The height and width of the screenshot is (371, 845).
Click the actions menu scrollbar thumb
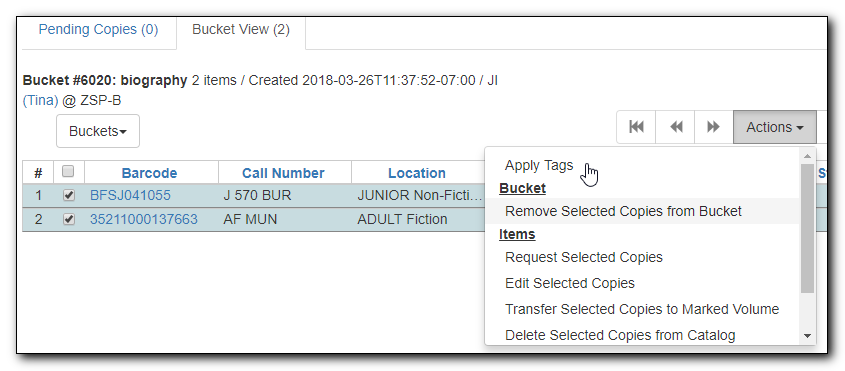[807, 228]
